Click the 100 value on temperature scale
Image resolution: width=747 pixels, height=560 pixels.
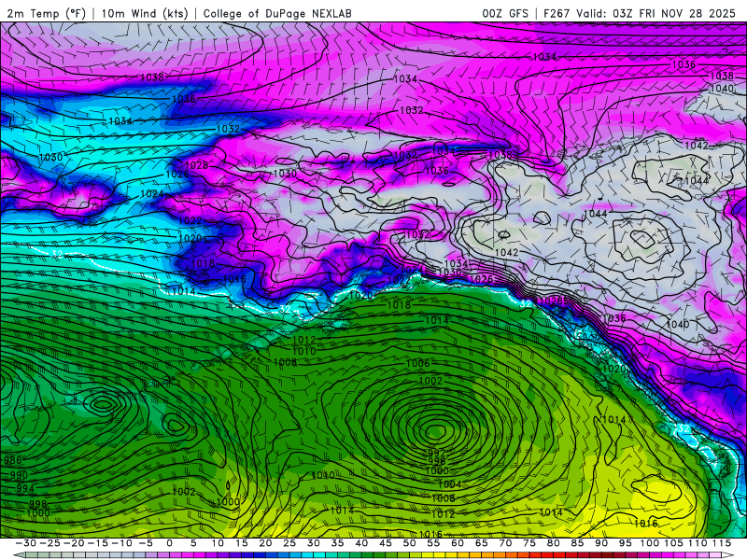click(649, 543)
